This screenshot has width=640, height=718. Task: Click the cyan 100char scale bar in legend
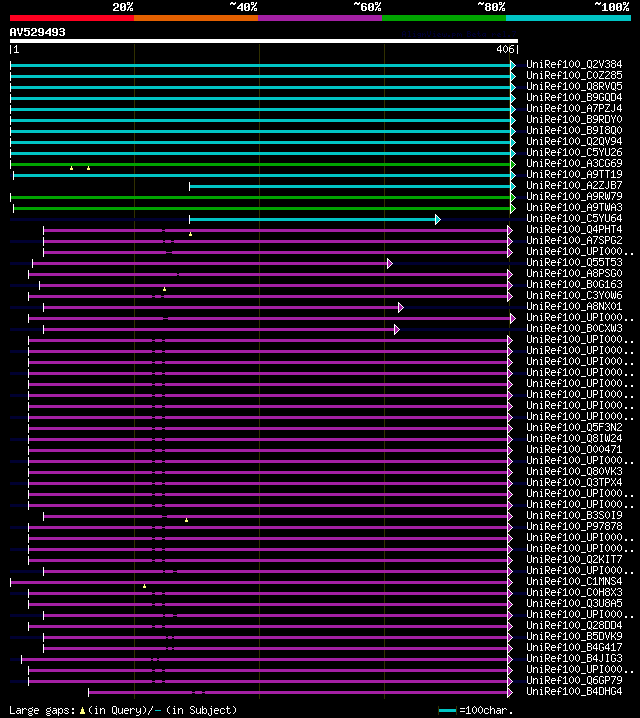pyautogui.click(x=447, y=711)
